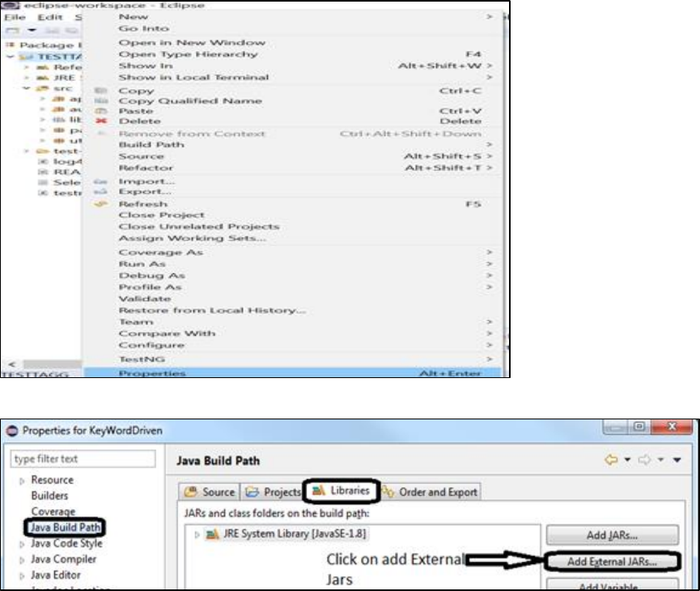Click the JRE System Library icon
Image resolution: width=700 pixels, height=591 pixels.
(x=213, y=534)
